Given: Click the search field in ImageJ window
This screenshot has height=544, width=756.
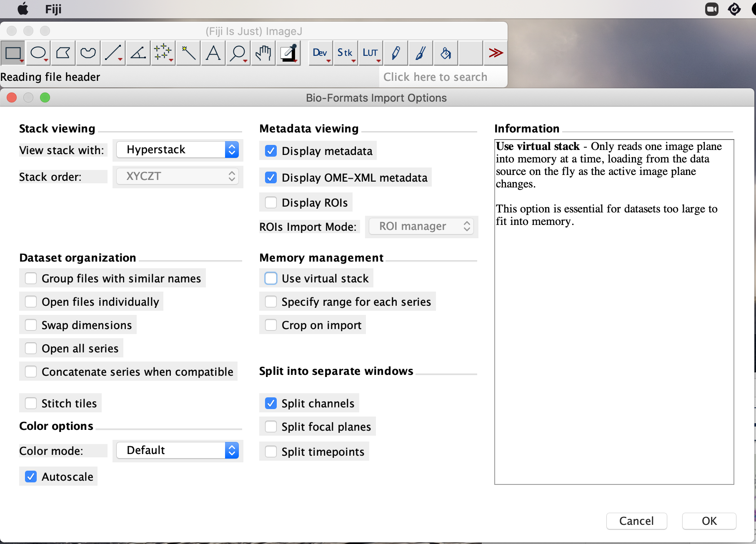Looking at the screenshot, I should (x=443, y=77).
